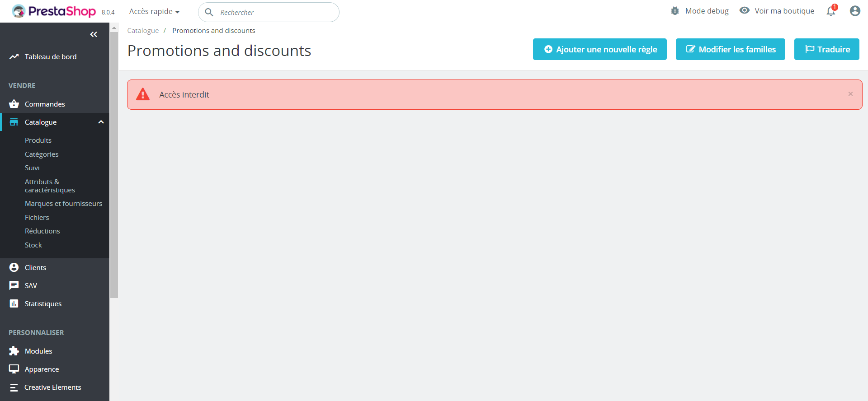Click the Voir ma boutique eye icon
This screenshot has height=401, width=868.
pyautogui.click(x=744, y=10)
